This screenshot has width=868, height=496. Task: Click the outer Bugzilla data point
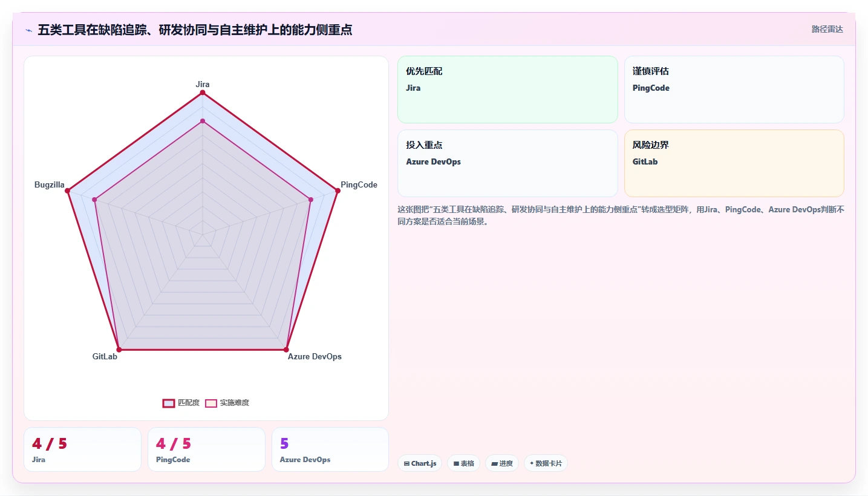(x=68, y=191)
